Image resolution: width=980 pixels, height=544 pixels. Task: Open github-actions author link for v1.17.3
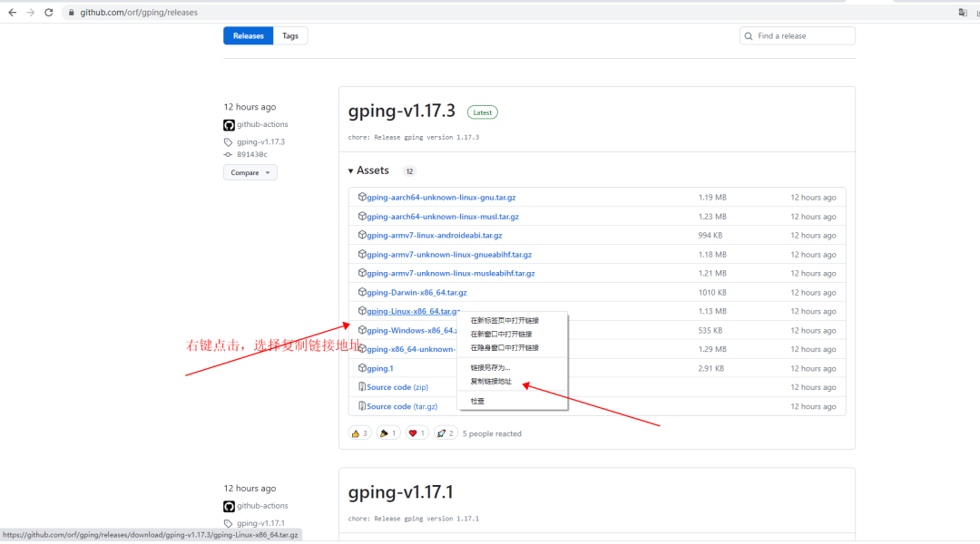point(262,124)
